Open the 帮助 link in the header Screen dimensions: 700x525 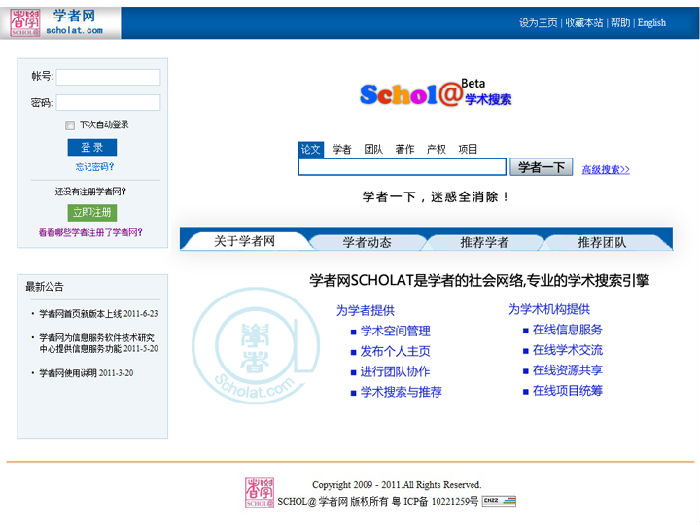click(x=621, y=23)
